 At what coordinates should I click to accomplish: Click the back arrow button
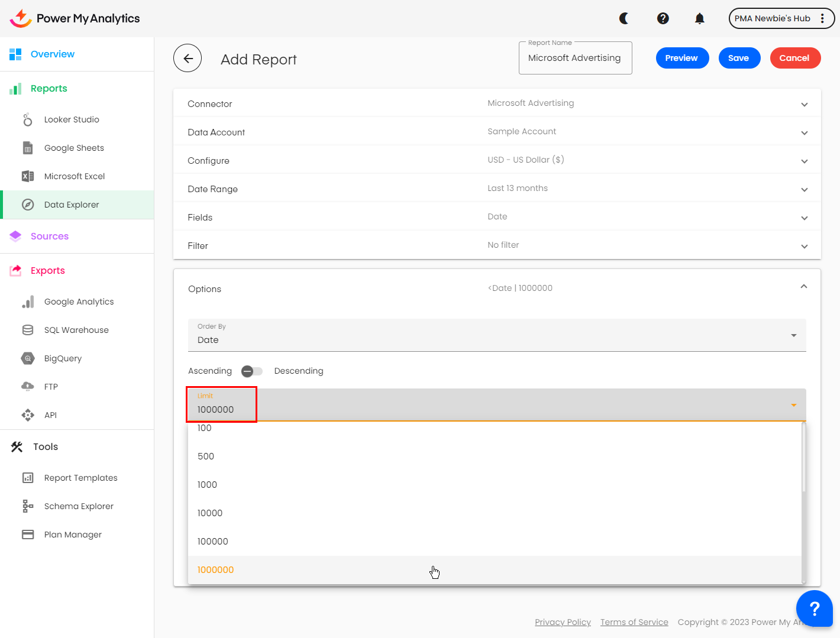[x=188, y=58]
